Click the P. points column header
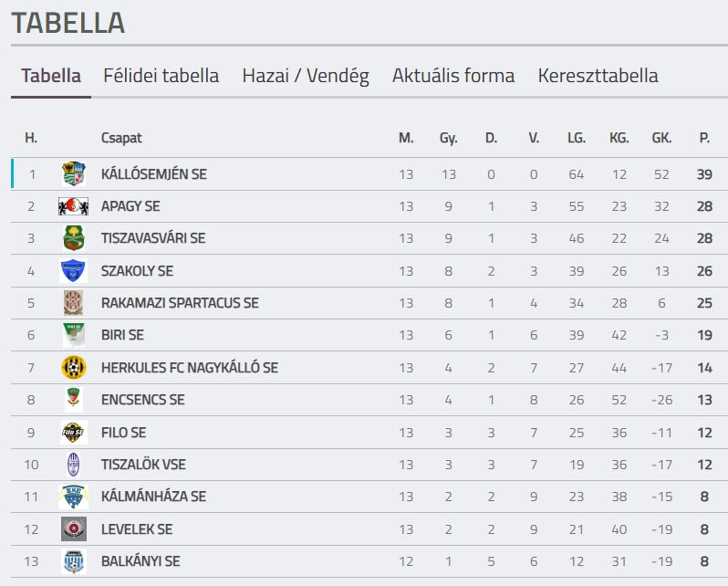728x586 pixels. point(704,138)
